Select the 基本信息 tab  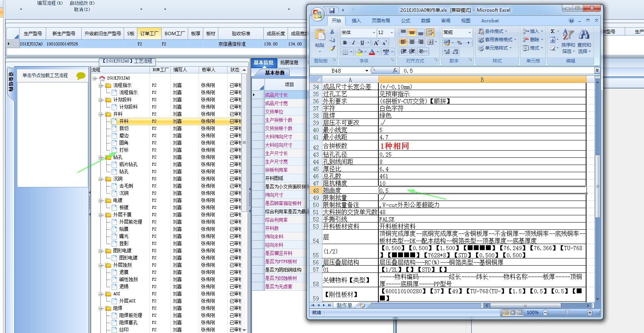[x=263, y=62]
